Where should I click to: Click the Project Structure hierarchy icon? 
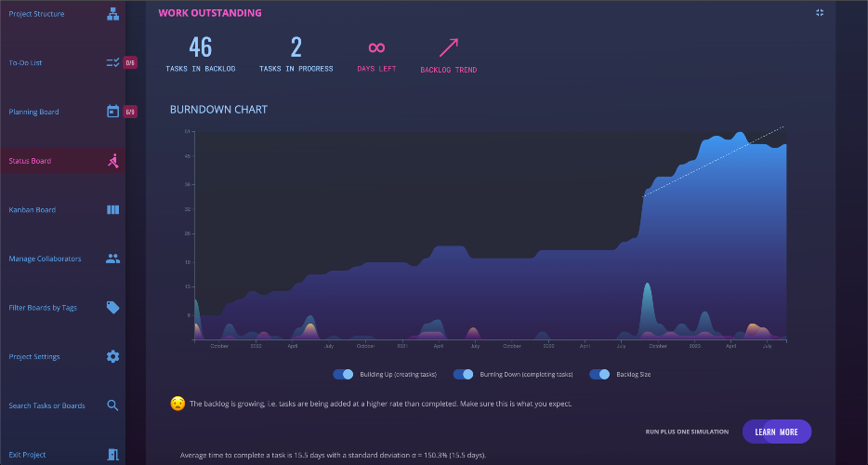point(113,14)
